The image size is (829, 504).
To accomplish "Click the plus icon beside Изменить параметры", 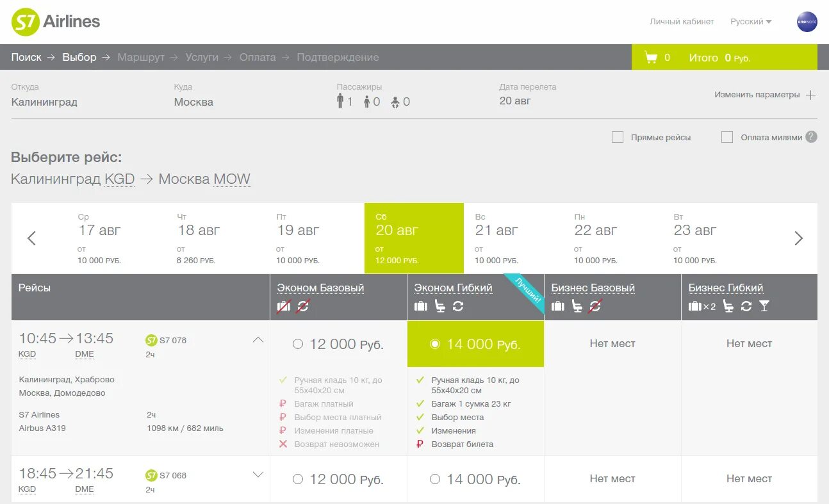I will pyautogui.click(x=810, y=95).
